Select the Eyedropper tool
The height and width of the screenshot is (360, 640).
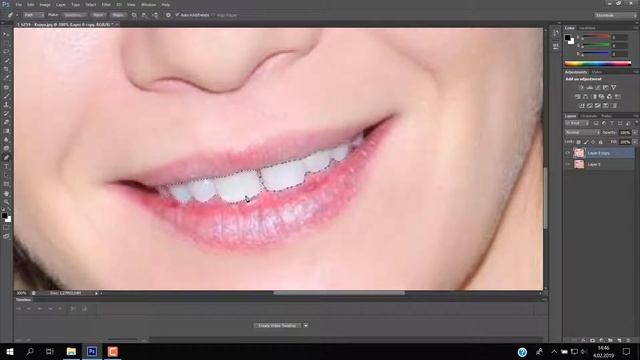pyautogui.click(x=6, y=78)
